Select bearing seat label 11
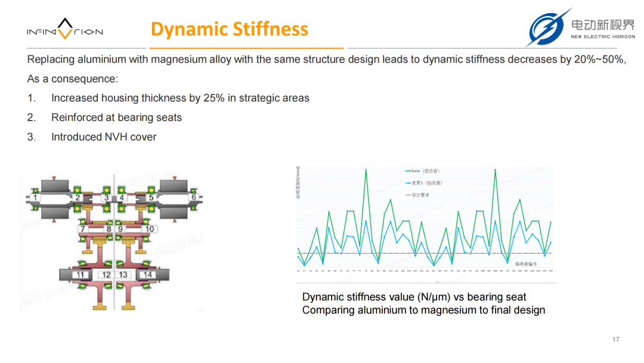The width and height of the screenshot is (644, 363). click(80, 275)
